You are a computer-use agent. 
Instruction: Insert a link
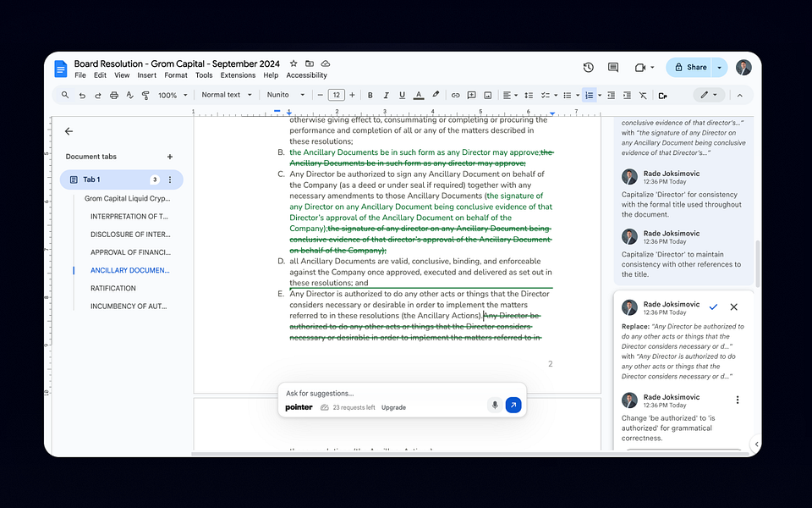455,95
